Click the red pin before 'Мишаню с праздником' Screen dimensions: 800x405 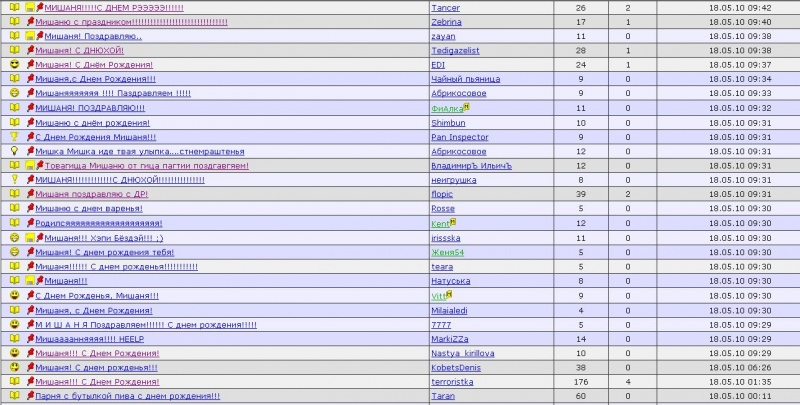point(30,21)
